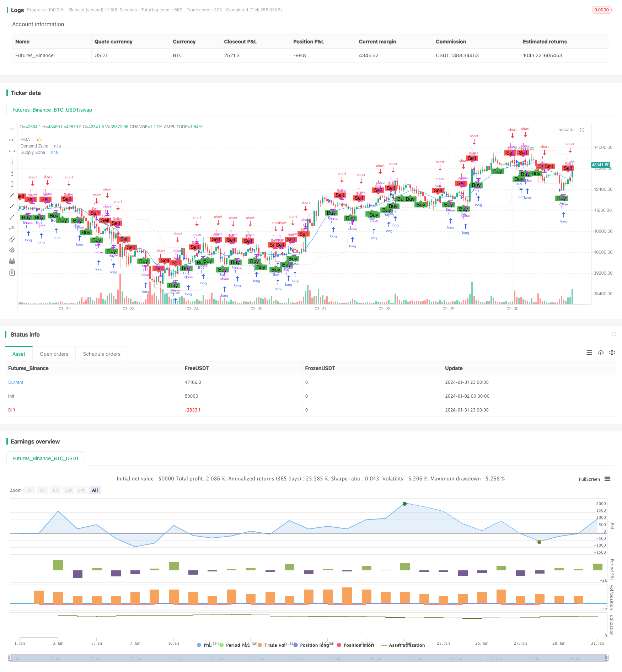
Task: Select the horizontal ray line drawing tool
Action: [12, 140]
